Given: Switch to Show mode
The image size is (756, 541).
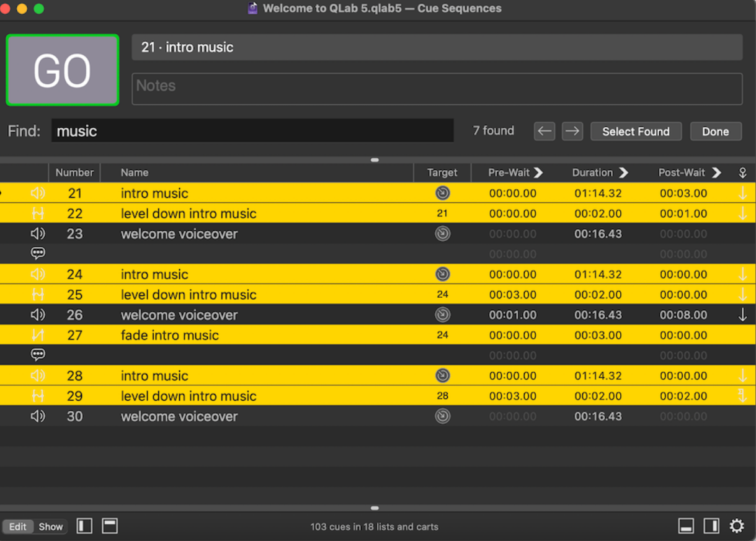Looking at the screenshot, I should (x=51, y=527).
